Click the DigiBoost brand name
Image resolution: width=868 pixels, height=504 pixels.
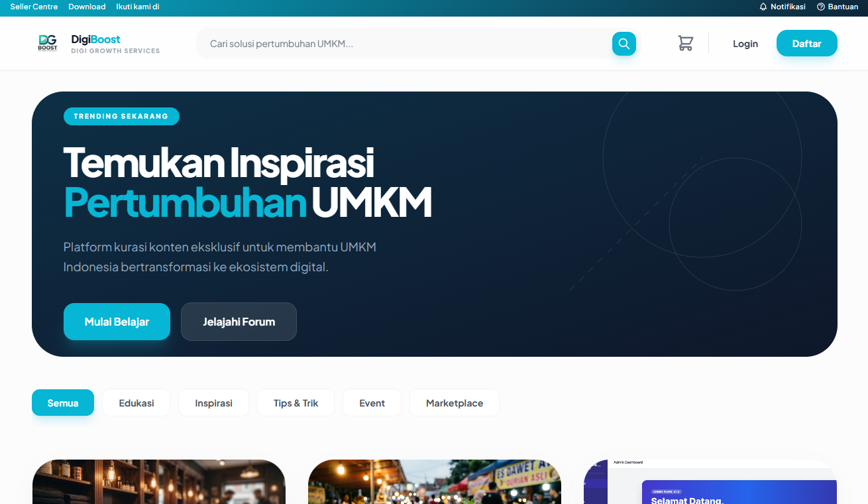96,39
